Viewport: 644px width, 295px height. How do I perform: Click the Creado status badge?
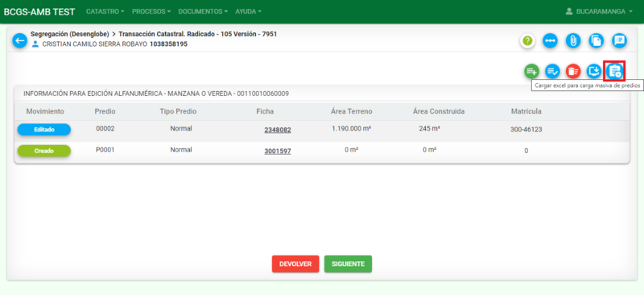[x=44, y=151]
